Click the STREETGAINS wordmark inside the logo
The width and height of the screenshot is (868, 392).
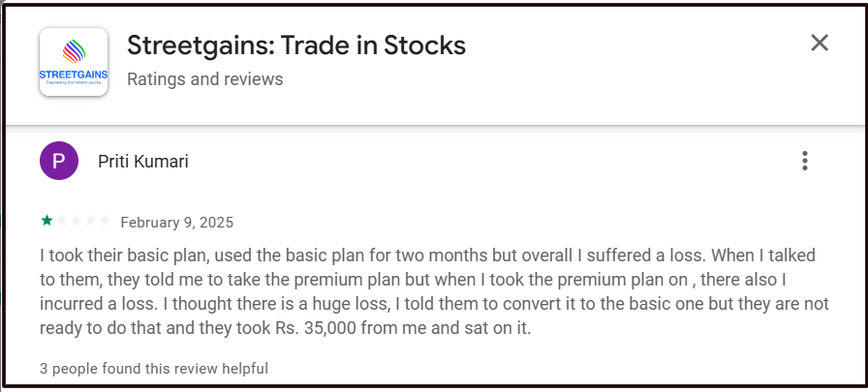[x=74, y=75]
